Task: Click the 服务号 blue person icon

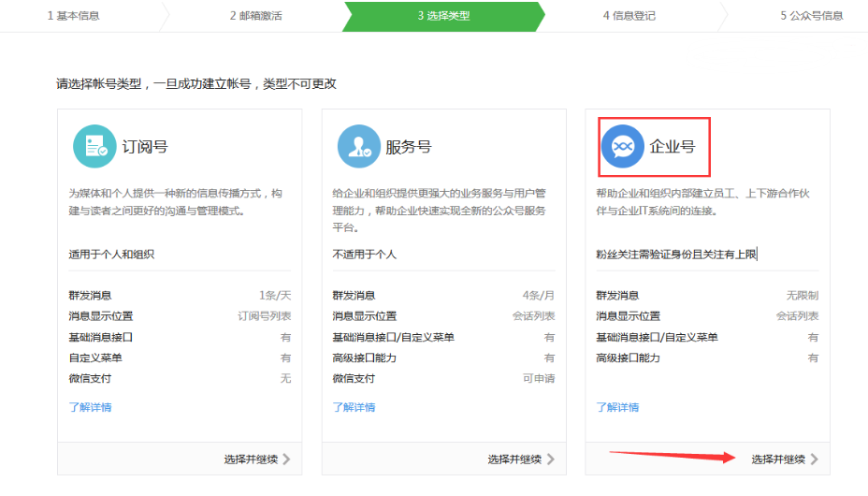Action: (358, 146)
